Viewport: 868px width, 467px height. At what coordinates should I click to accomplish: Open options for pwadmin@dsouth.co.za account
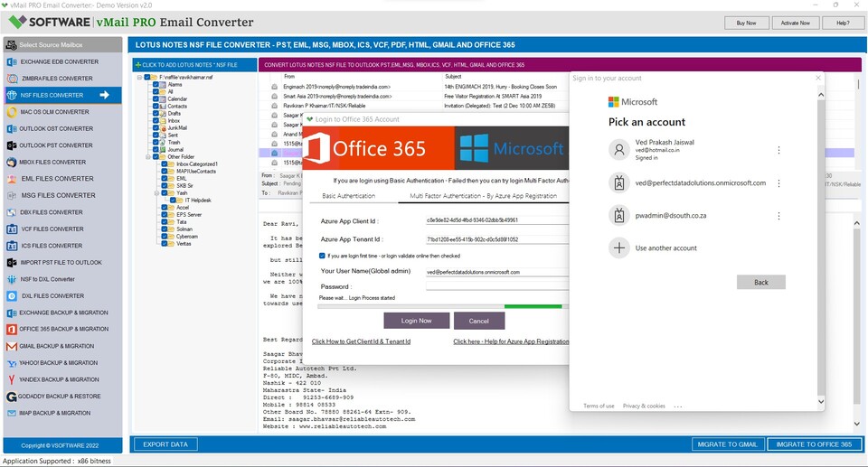click(x=778, y=216)
